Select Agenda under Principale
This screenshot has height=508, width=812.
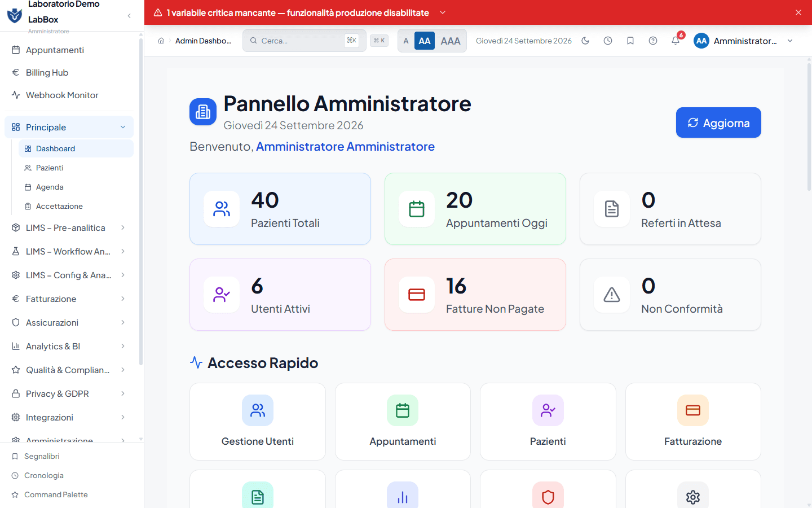pyautogui.click(x=76, y=187)
